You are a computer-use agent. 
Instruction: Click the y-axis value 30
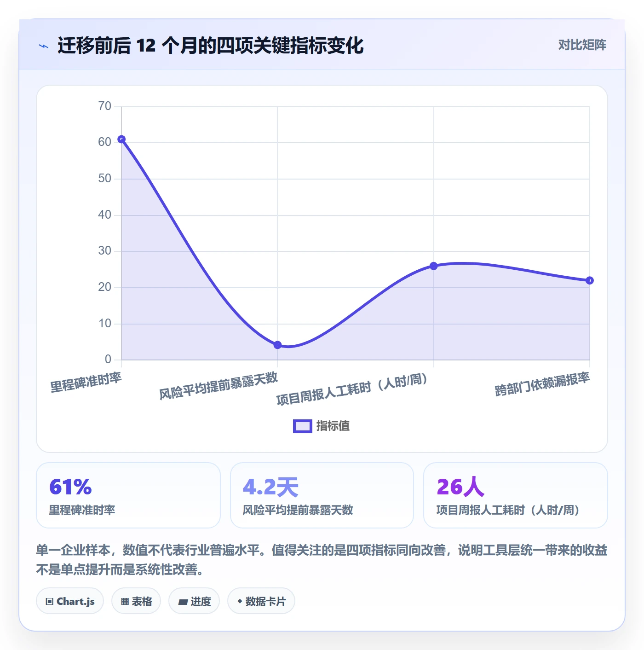105,251
